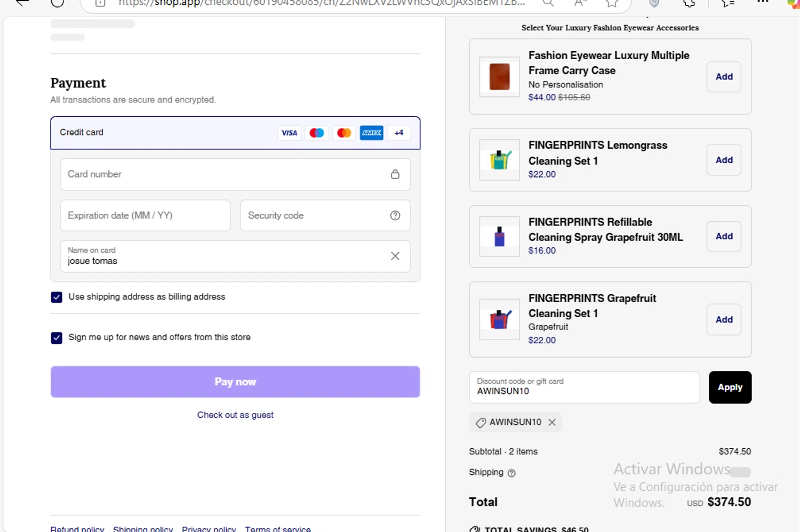The image size is (800, 532).
Task: Apply the discount code
Action: 730,387
